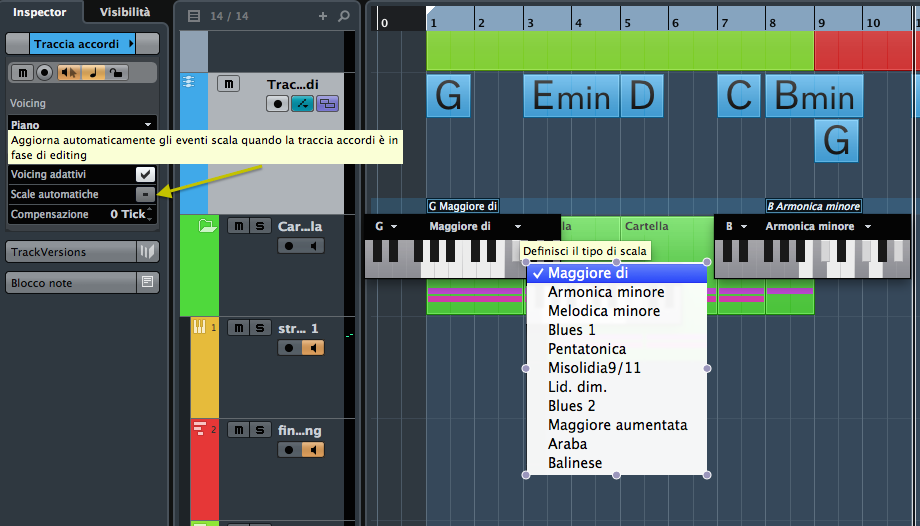Enable record in the Inspector button row
The height and width of the screenshot is (526, 920).
[45, 73]
